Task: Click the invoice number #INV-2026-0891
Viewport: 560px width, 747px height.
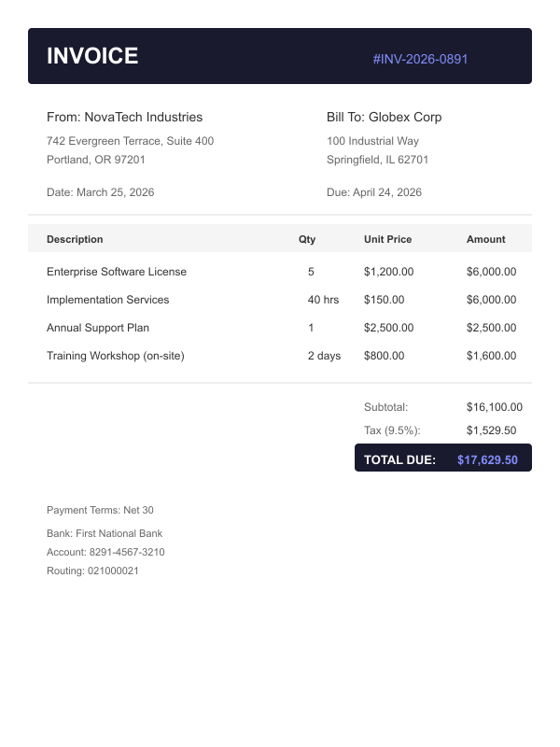Action: [x=420, y=59]
